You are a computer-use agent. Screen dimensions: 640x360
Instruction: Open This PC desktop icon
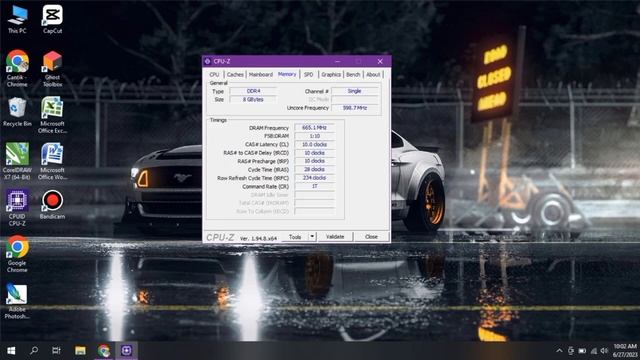tap(17, 19)
